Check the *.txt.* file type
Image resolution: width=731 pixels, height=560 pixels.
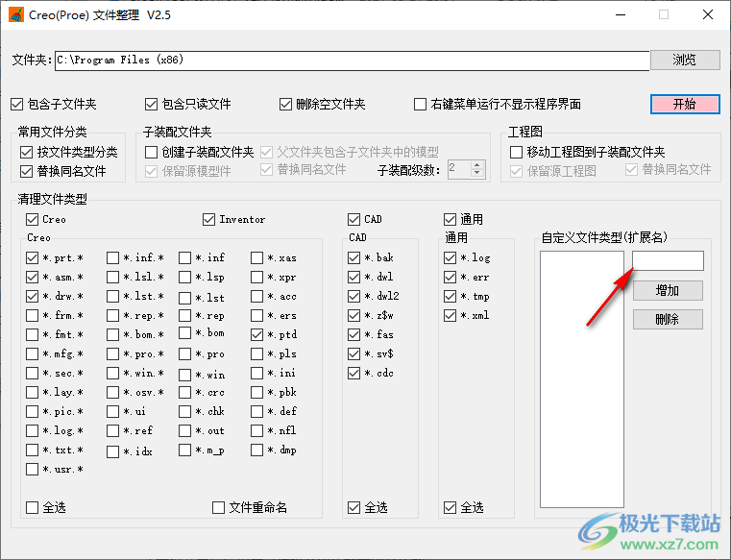(32, 450)
